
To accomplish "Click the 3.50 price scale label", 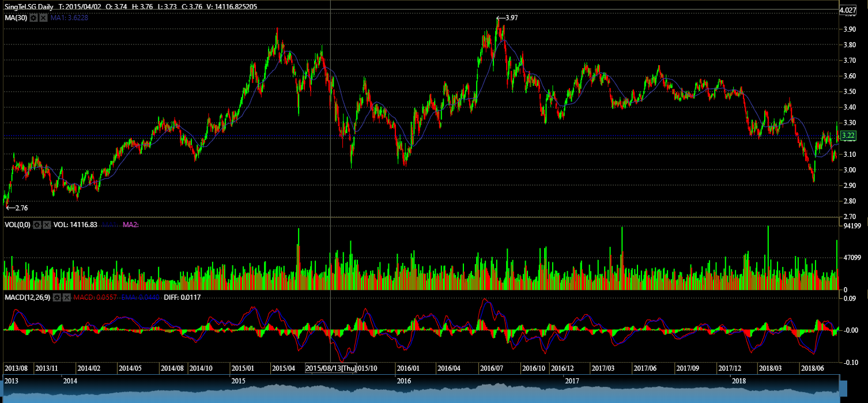I will pos(849,92).
